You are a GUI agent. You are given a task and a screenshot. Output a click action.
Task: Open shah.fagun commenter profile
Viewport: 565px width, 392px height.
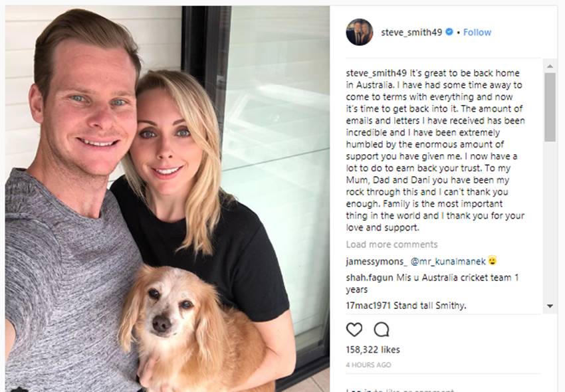click(x=370, y=278)
